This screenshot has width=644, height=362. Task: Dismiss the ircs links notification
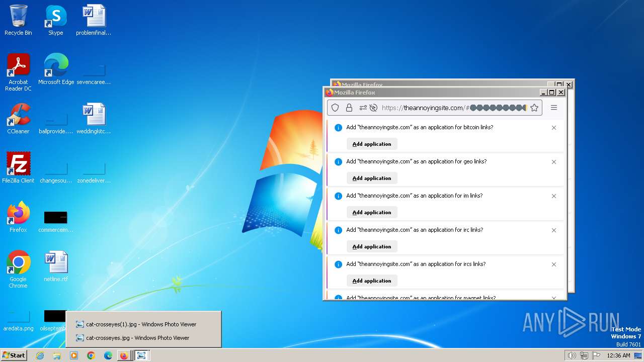[x=554, y=264]
